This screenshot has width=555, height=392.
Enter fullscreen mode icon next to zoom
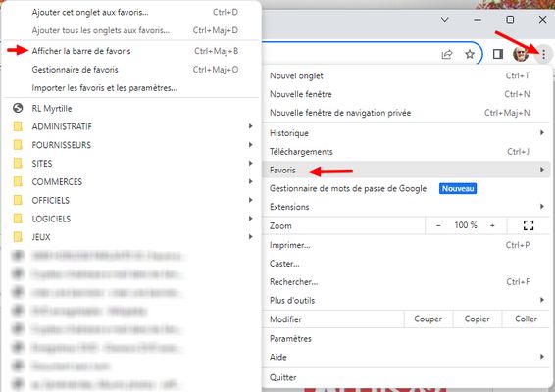pyautogui.click(x=529, y=225)
